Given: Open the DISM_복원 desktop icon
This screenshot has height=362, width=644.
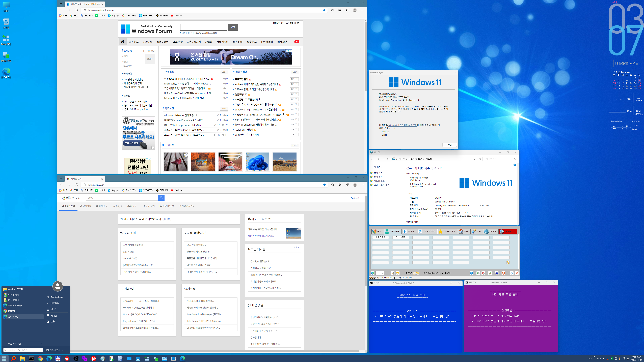Looking at the screenshot, I should 6,57.
